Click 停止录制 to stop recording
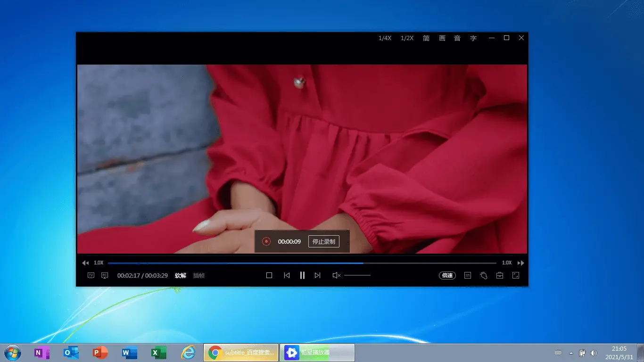 pyautogui.click(x=324, y=241)
